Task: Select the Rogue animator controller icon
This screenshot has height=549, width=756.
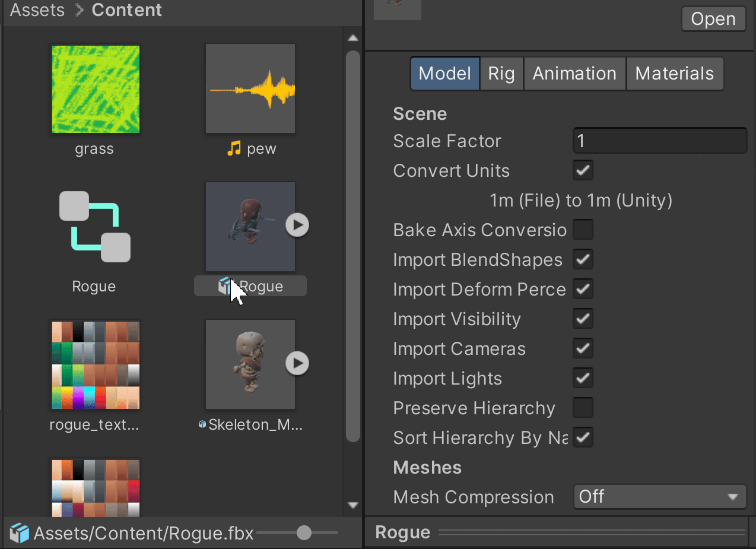Action: click(94, 227)
